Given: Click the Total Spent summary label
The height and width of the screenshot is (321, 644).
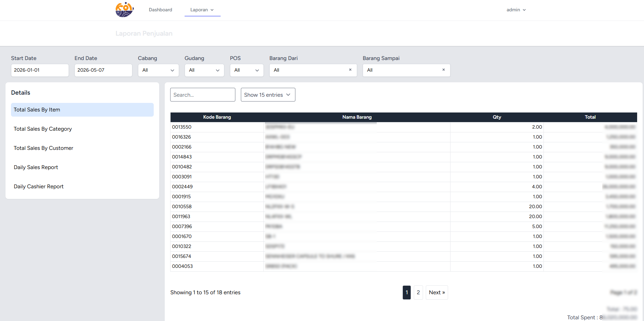Looking at the screenshot, I should [x=583, y=318].
